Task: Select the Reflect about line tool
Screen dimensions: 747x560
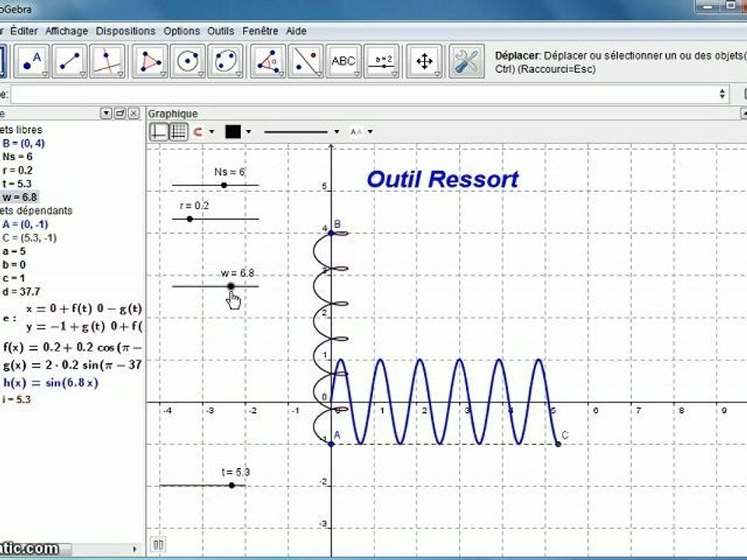Action: [306, 61]
